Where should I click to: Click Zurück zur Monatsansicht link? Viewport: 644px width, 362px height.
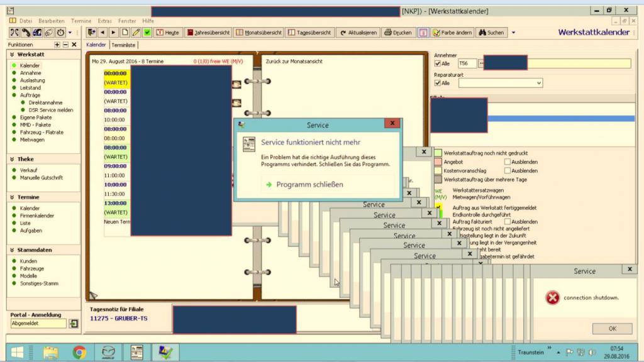[294, 61]
